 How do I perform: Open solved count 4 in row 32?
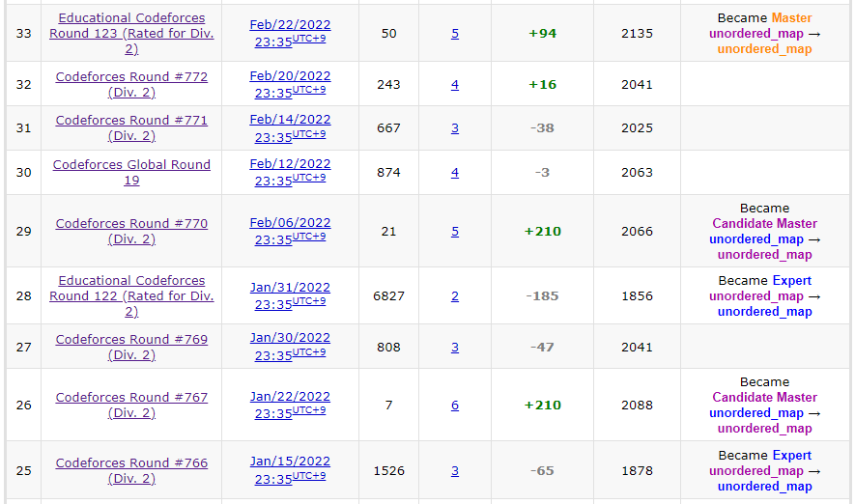pyautogui.click(x=455, y=84)
